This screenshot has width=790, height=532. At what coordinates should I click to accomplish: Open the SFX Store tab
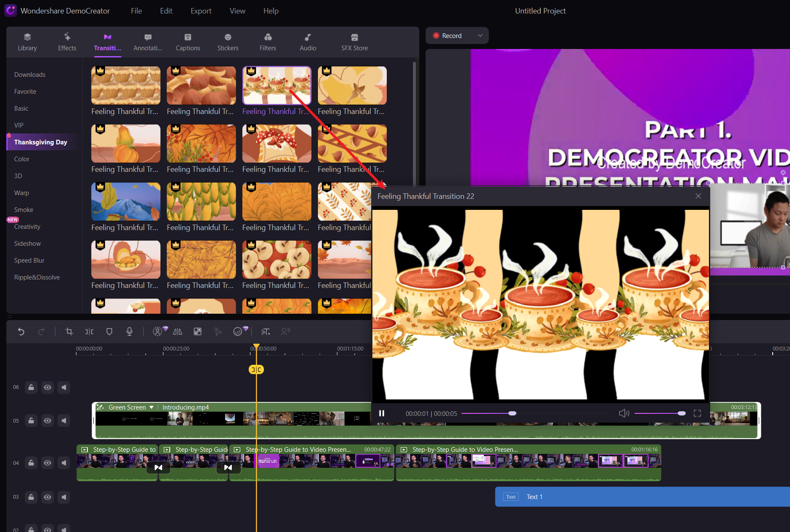coord(355,42)
